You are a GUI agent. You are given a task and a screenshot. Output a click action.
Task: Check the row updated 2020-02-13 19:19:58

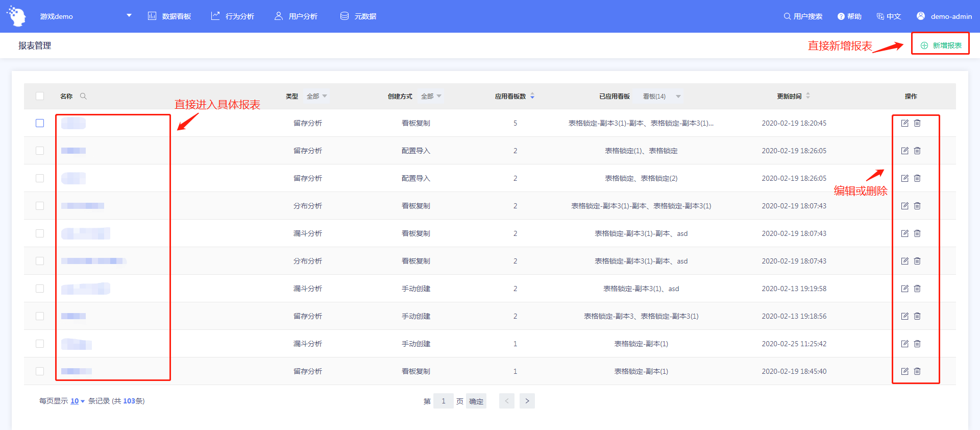(x=40, y=289)
